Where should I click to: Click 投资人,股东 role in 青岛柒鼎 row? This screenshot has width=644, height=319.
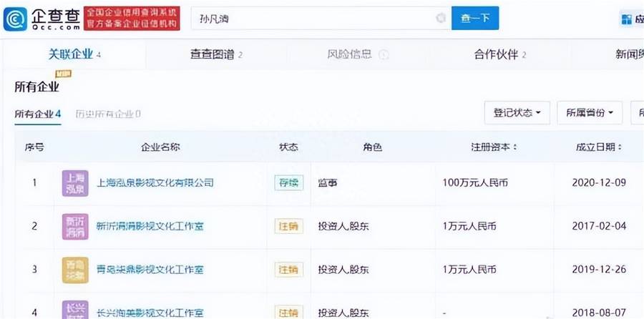343,270
